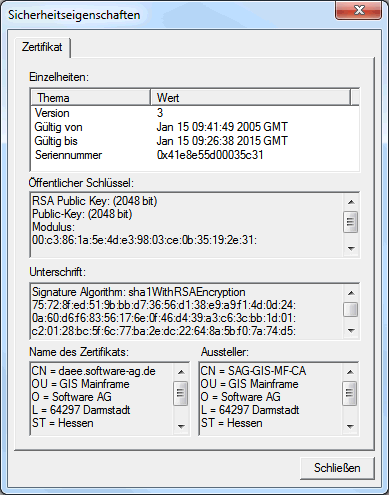Click signature line starting c2:01:28:bc
The width and height of the screenshot is (389, 495).
(164, 331)
